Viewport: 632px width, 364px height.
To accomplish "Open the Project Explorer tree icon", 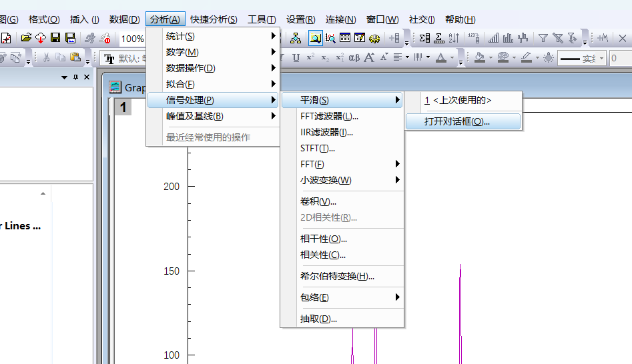I will (296, 38).
